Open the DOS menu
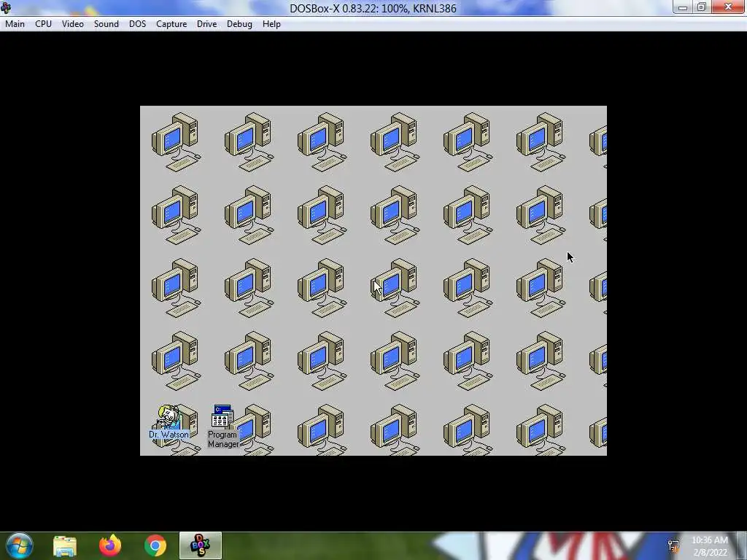 (138, 24)
